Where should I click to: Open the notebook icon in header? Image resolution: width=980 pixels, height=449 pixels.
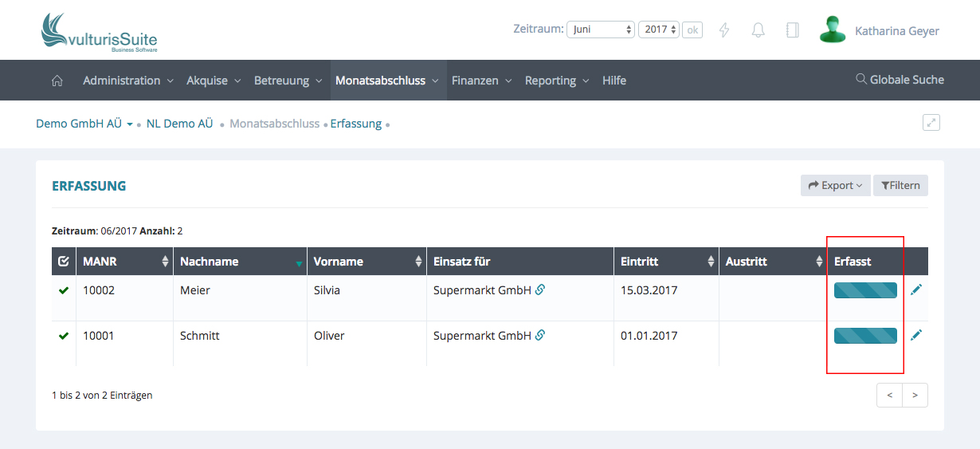click(792, 30)
